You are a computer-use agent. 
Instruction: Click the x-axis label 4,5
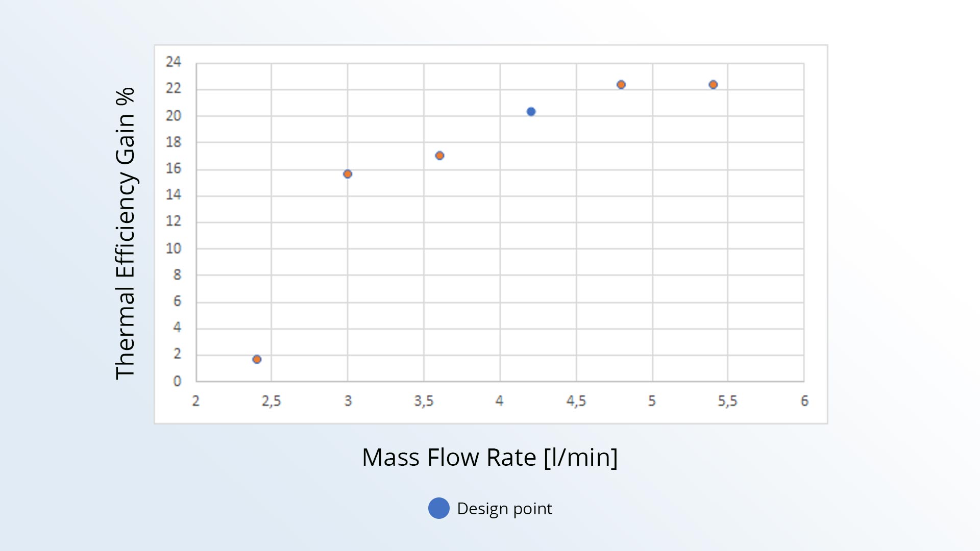click(x=576, y=401)
